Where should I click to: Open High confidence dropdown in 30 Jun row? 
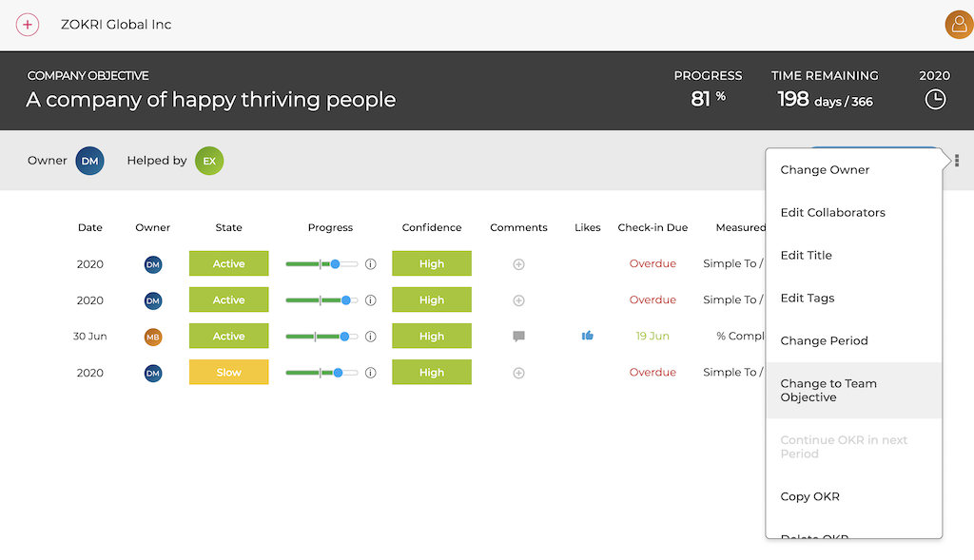coord(432,337)
